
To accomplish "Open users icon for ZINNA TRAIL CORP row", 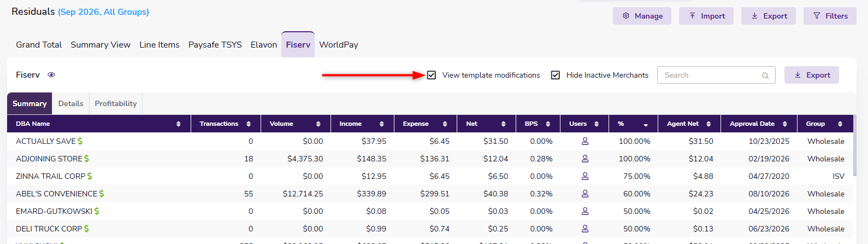I will [585, 176].
